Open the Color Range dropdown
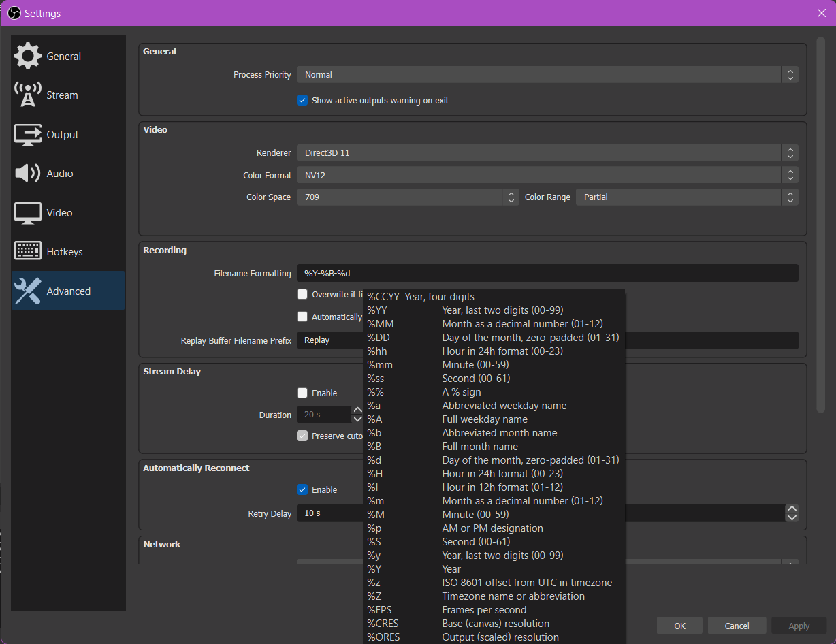Image resolution: width=836 pixels, height=644 pixels. pos(687,197)
